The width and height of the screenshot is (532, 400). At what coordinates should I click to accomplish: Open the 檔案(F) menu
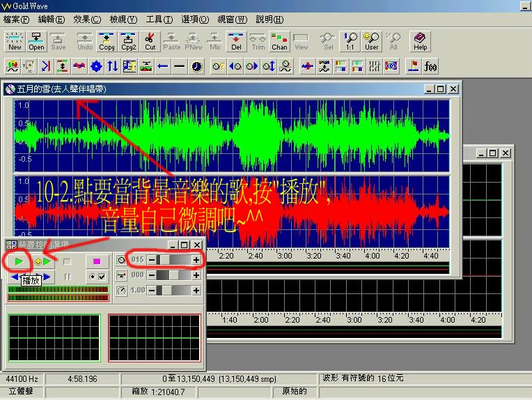(17, 19)
